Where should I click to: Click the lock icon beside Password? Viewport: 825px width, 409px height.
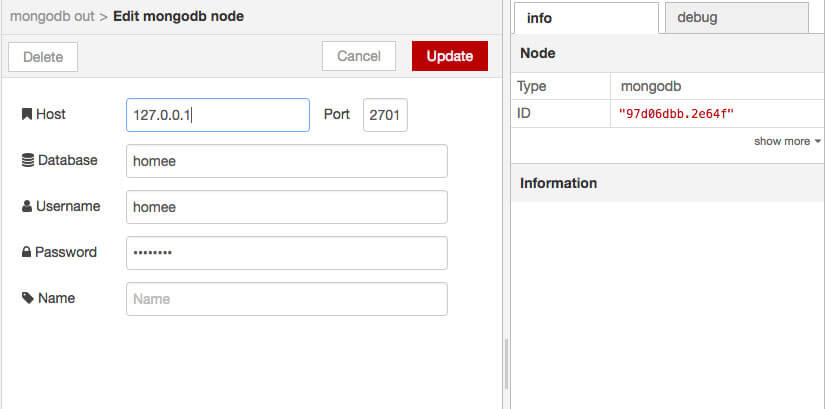(x=26, y=252)
